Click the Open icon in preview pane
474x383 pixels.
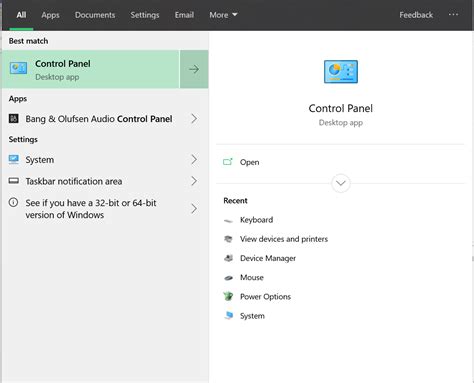[228, 162]
